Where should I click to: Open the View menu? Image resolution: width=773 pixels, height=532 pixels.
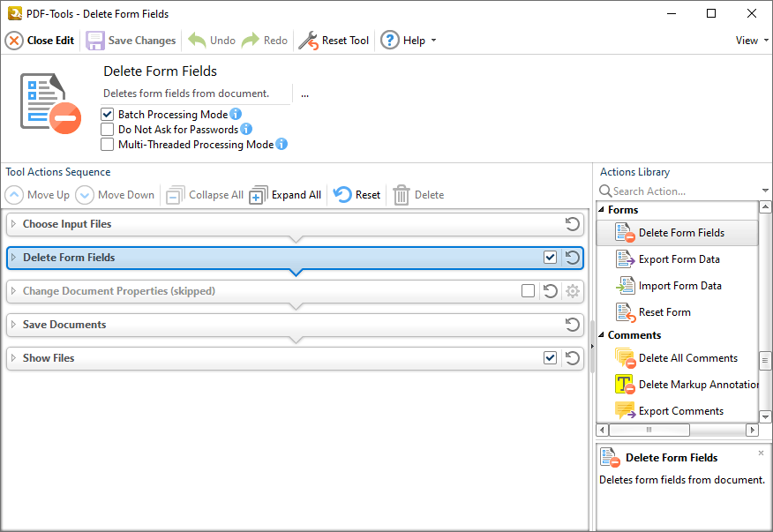(752, 41)
